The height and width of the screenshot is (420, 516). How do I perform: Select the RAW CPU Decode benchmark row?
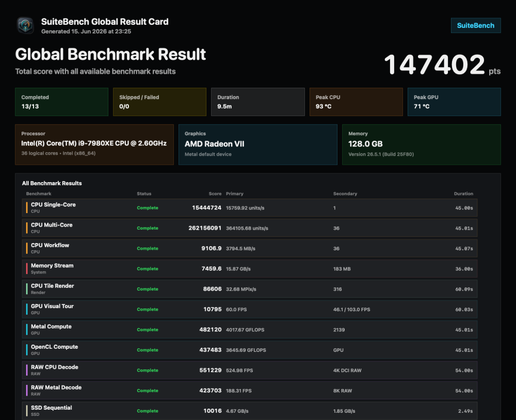point(250,370)
